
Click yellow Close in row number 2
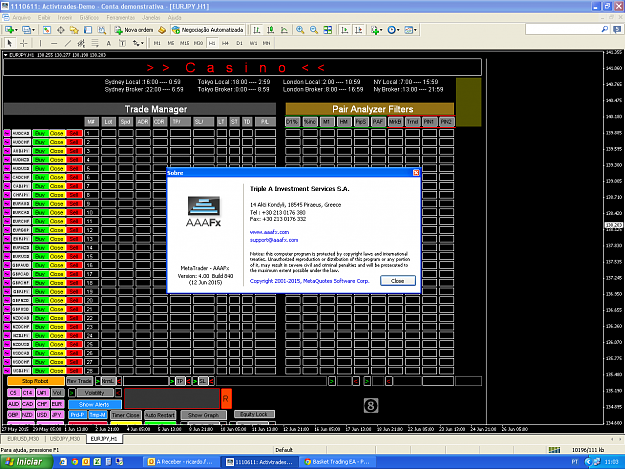coord(57,142)
